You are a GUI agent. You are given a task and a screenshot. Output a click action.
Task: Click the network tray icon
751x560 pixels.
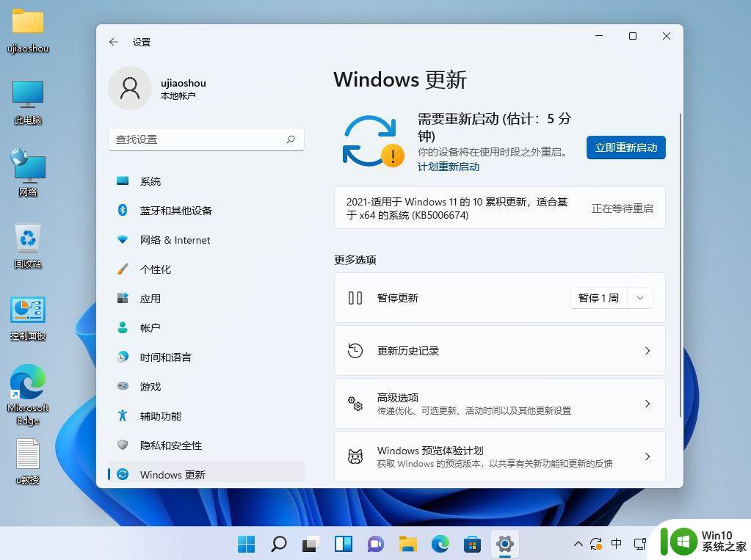point(640,544)
